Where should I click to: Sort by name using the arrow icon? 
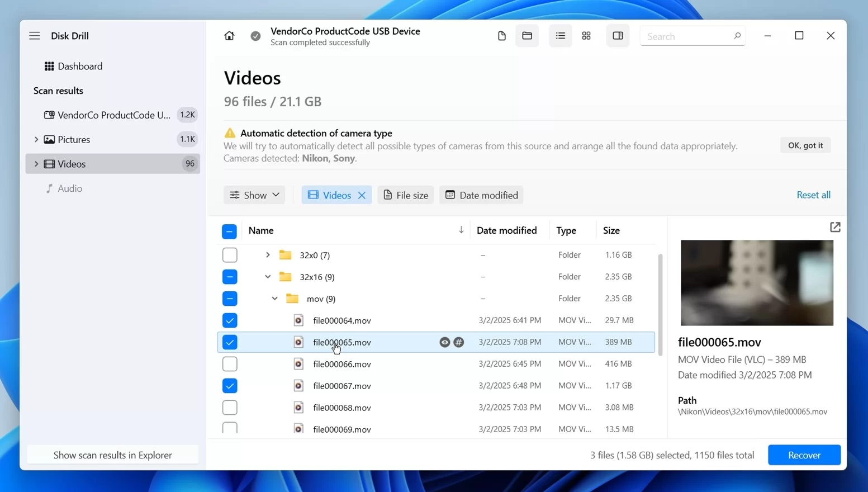[x=461, y=230]
